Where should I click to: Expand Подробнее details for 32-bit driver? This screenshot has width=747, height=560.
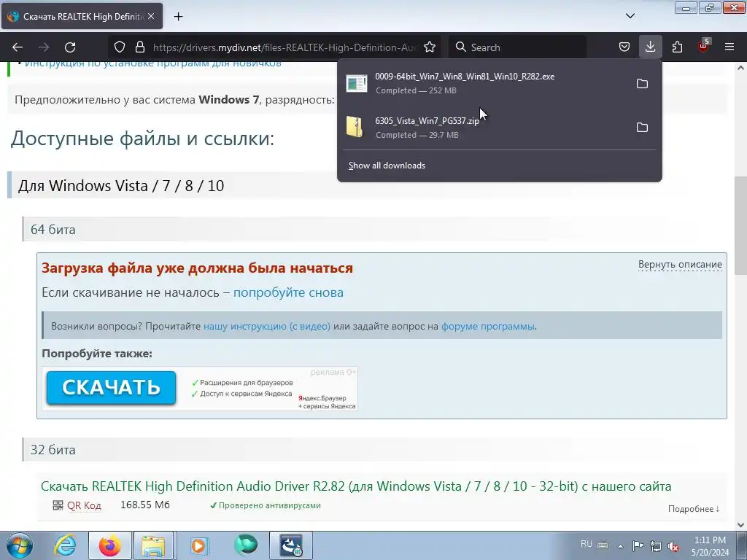pos(694,509)
